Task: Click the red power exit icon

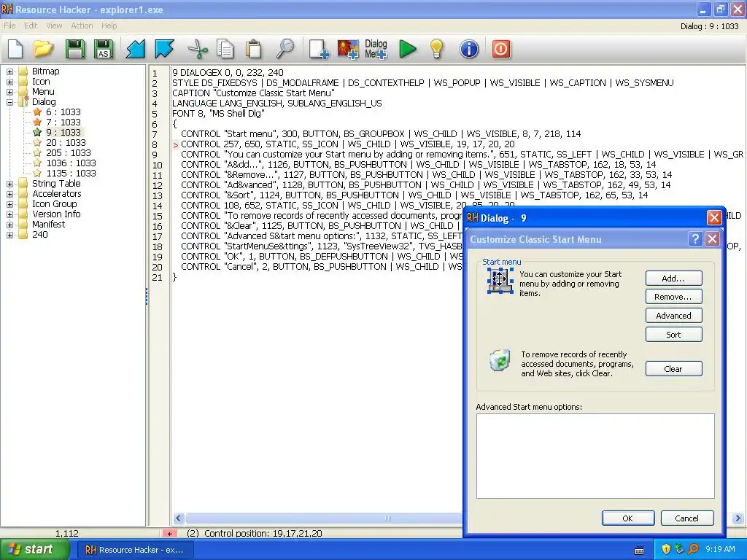Action: [500, 49]
